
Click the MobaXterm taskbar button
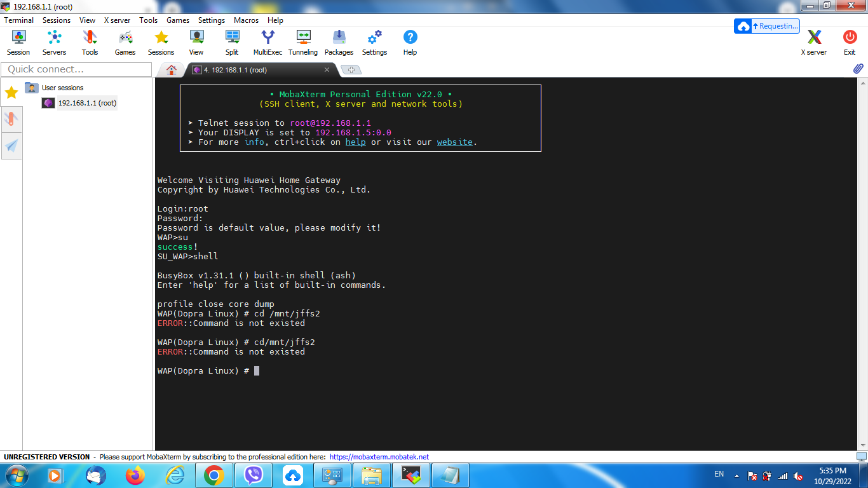(411, 475)
